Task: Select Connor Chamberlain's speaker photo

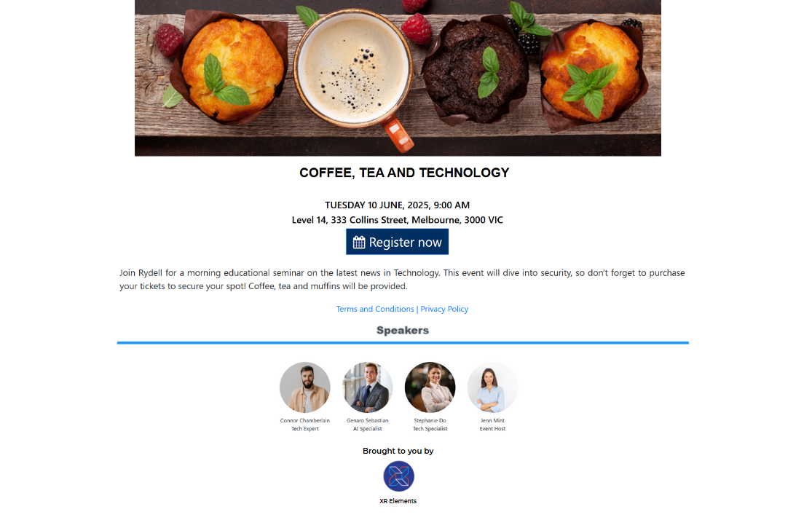Action: (305, 387)
